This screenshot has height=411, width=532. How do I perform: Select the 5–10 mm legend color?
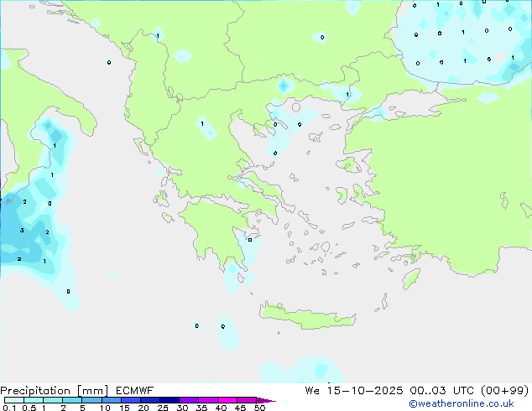91,400
